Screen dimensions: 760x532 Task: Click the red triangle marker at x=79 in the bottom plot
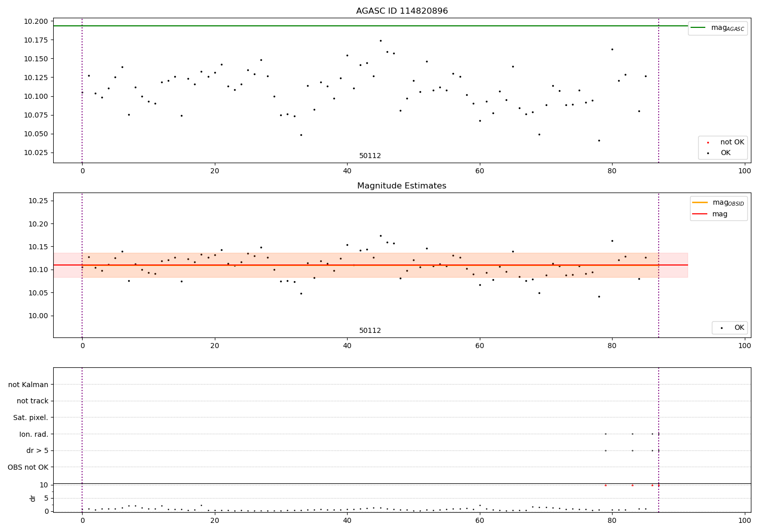(x=605, y=485)
